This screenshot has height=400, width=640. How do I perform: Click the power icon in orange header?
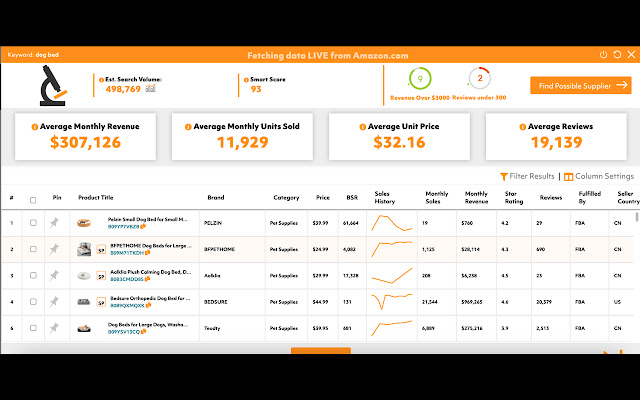(x=603, y=55)
